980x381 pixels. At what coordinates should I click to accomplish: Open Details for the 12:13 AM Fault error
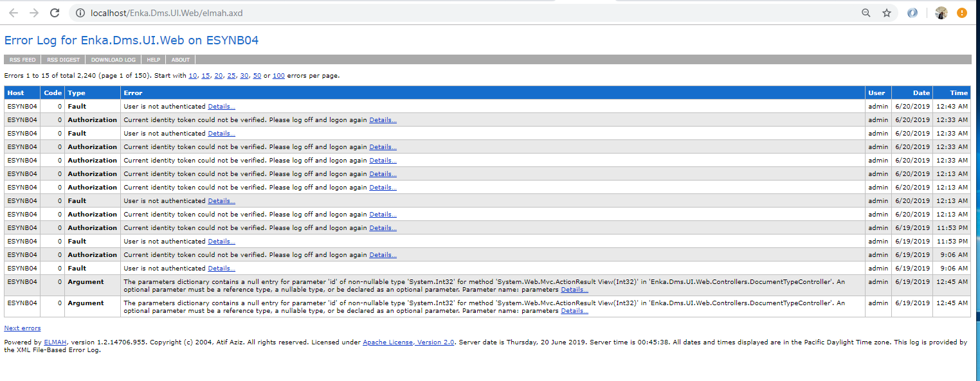(x=222, y=201)
